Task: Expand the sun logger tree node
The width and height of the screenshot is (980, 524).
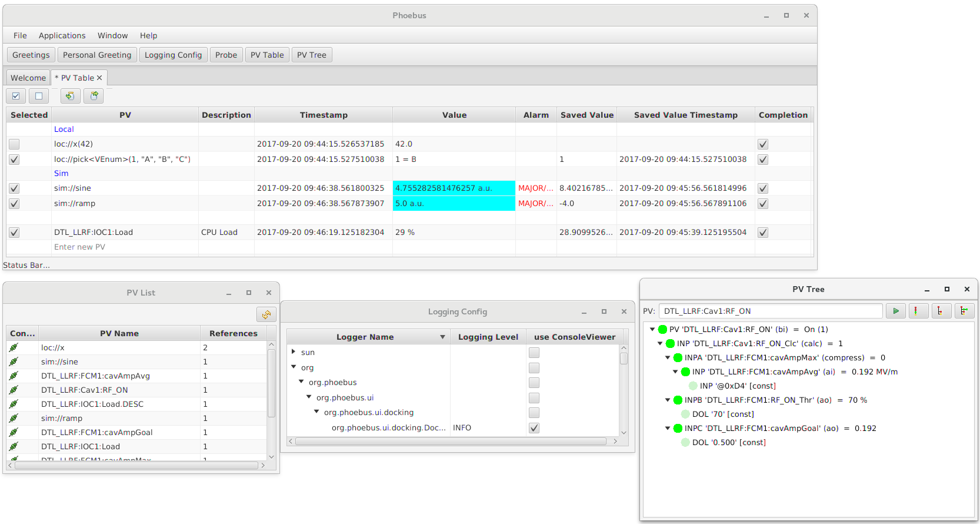Action: point(294,352)
